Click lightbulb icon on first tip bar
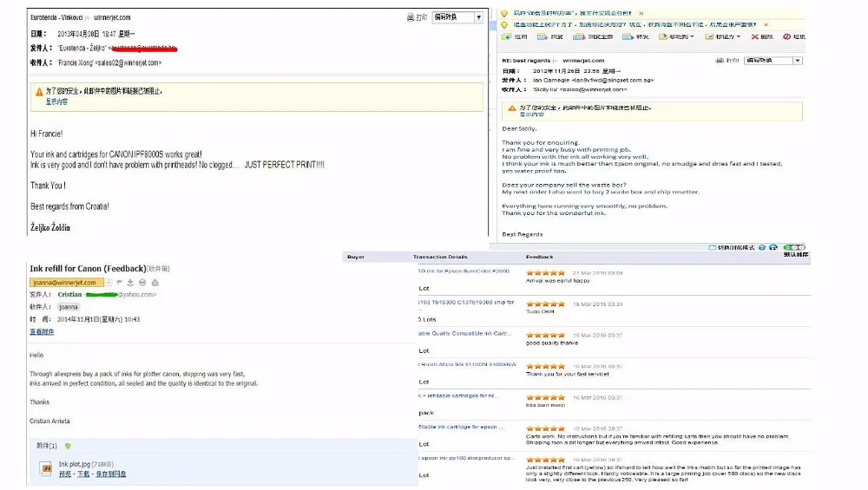Image resolution: width=868 pixels, height=490 pixels. point(504,13)
